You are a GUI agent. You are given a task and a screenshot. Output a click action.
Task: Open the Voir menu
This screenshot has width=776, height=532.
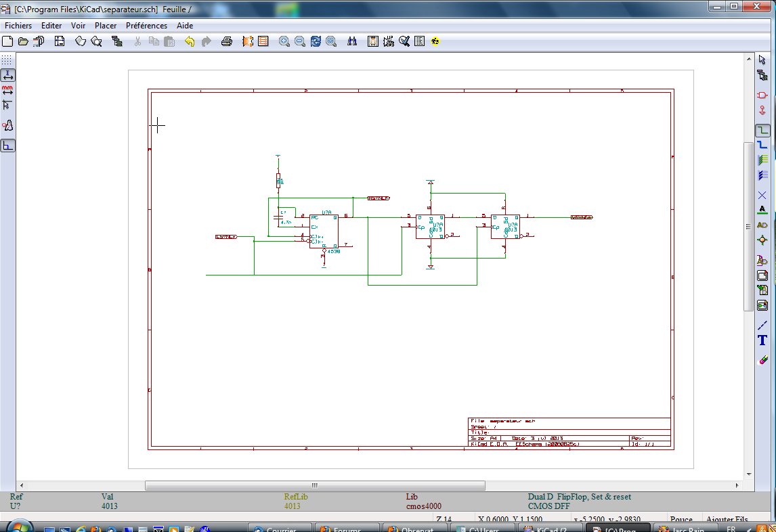(x=78, y=25)
